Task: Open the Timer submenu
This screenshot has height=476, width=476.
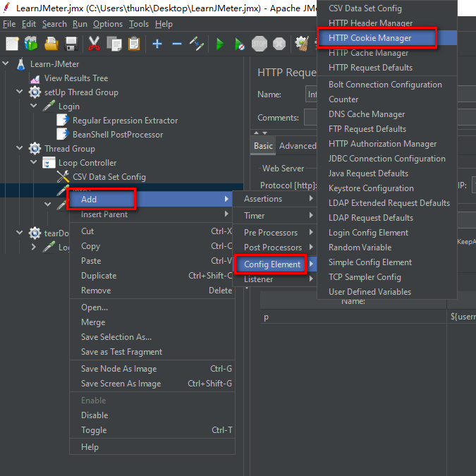Action: (274, 216)
